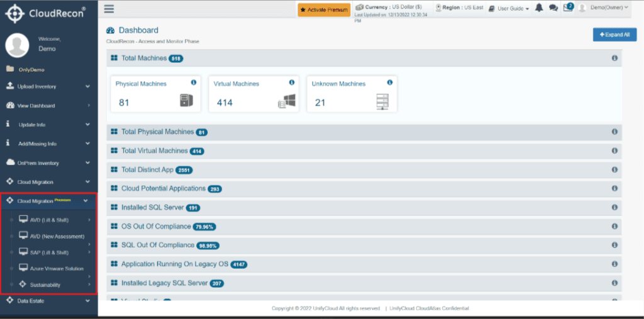Expand the SQL Out Of Compliance section
The image size is (644, 319).
[364, 245]
